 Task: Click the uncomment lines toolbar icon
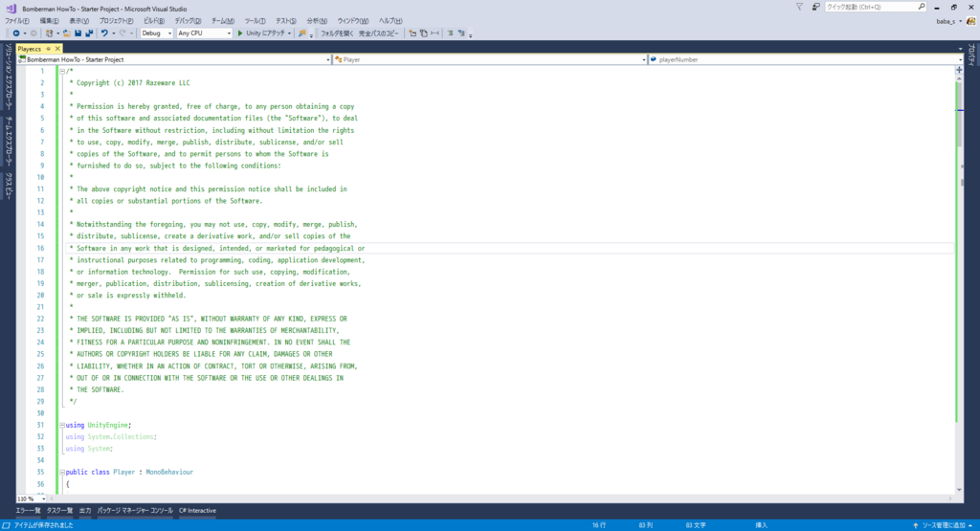click(x=461, y=33)
